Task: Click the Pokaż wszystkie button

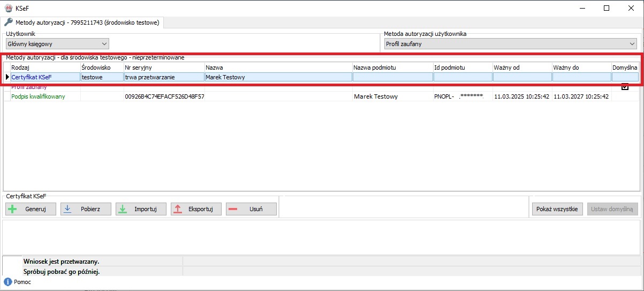Action: 557,209
